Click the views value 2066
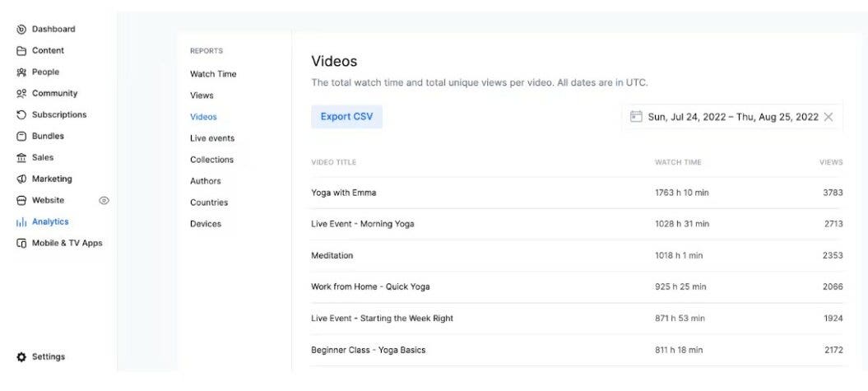This screenshot has height=391, width=868. pos(833,286)
